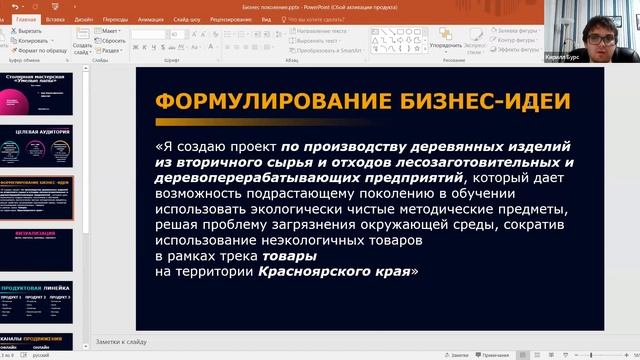640x360 pixels.
Task: Click Decrease Font Size (smaller A)
Action: pyautogui.click(x=204, y=35)
